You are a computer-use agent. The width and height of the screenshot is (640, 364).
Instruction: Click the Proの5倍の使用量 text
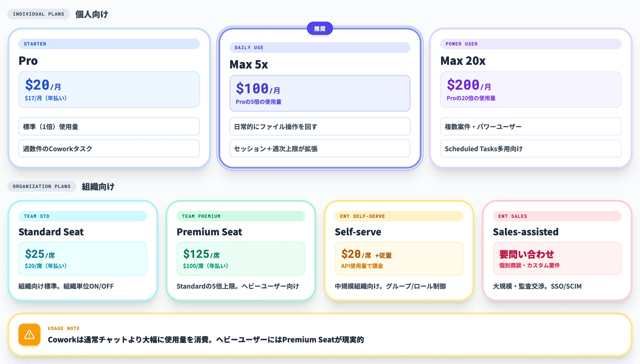(259, 102)
